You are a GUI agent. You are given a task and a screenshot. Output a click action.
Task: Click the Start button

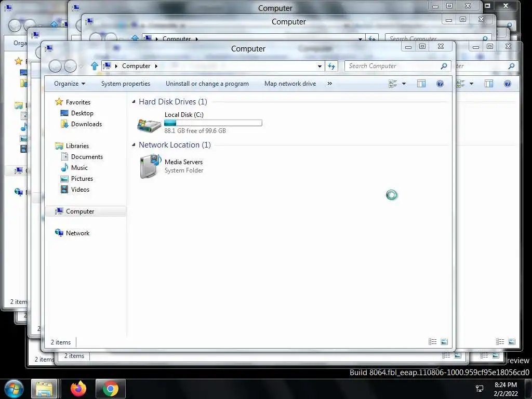pyautogui.click(x=14, y=389)
